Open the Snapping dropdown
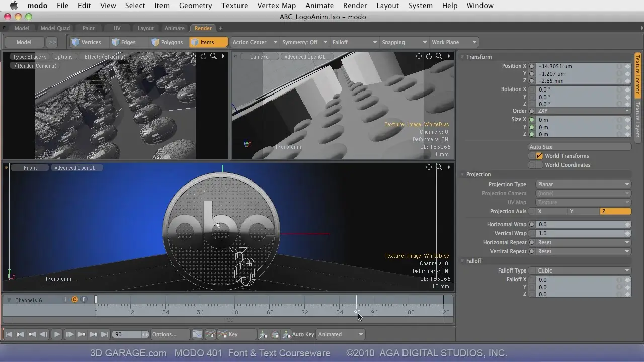The image size is (644, 362). (x=404, y=42)
